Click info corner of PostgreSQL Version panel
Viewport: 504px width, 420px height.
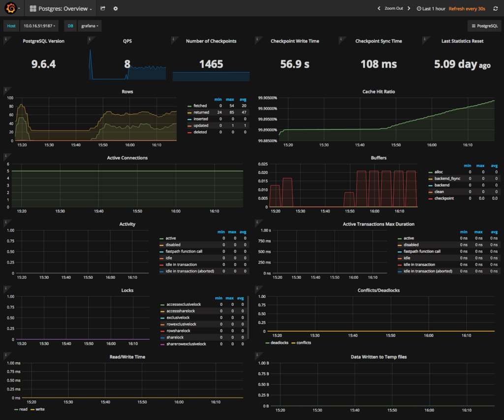click(x=6, y=39)
